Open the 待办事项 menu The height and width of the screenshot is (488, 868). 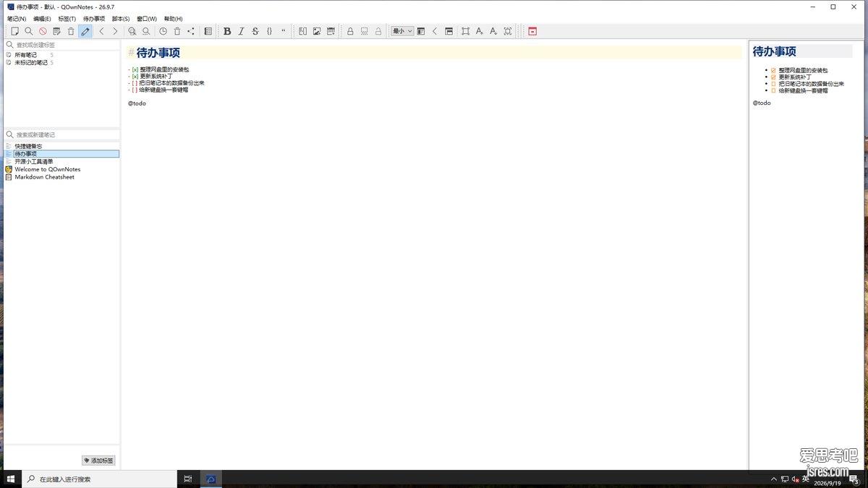click(94, 19)
